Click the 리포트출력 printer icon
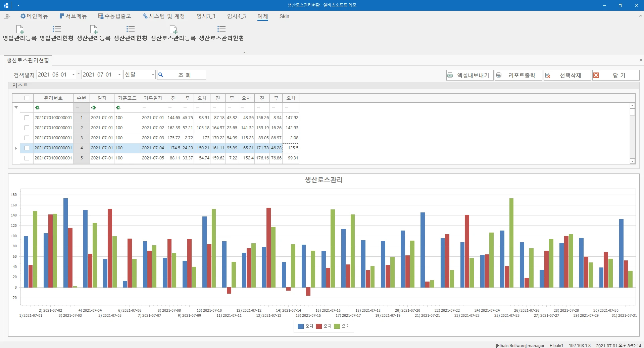644x348 pixels. 499,76
